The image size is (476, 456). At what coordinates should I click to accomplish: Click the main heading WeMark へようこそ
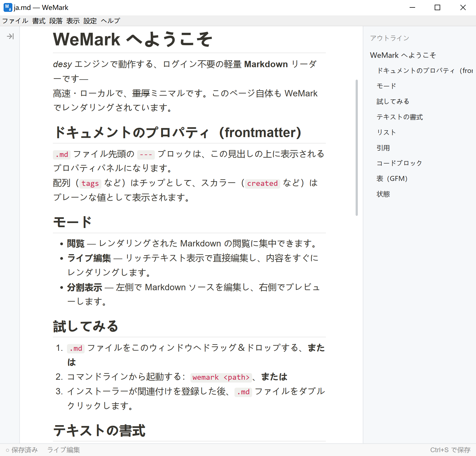point(133,39)
